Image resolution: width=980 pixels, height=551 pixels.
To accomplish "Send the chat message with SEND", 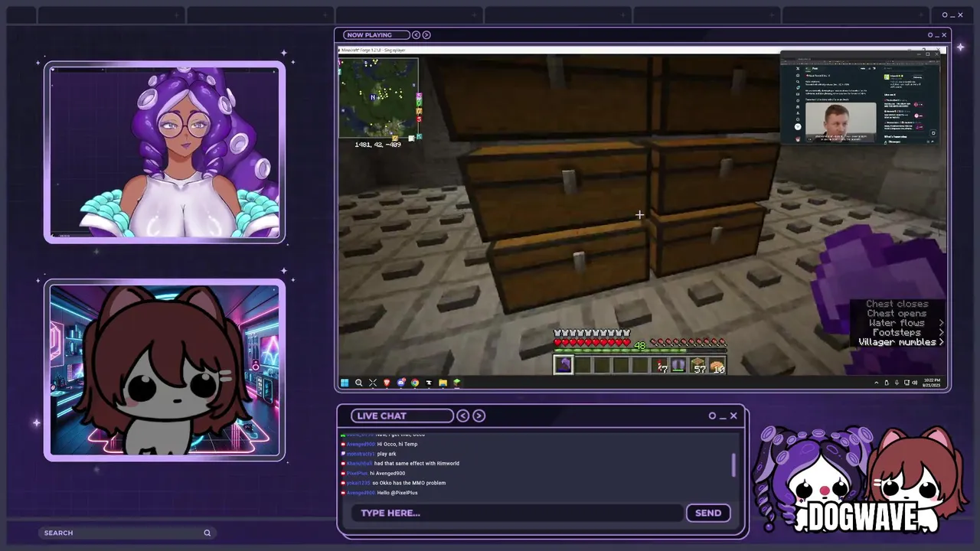I will click(708, 513).
